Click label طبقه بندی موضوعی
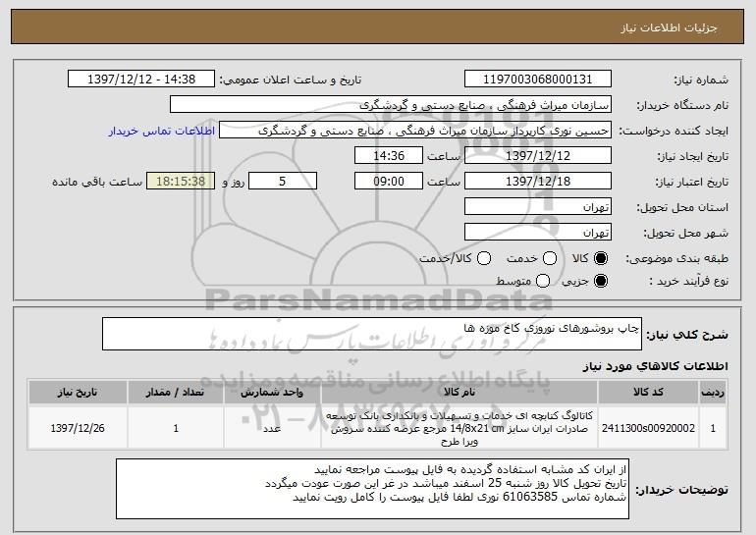Viewport: 756px width, 535px height. click(676, 259)
